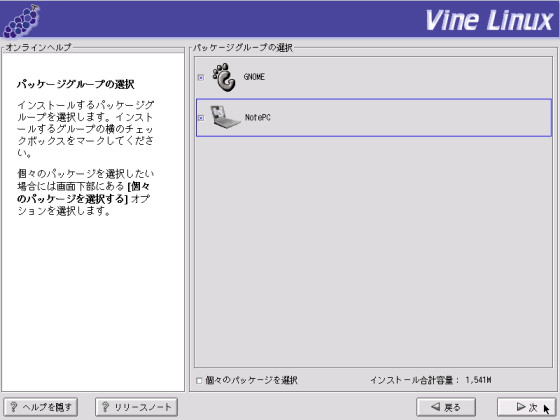Toggle the GNOME package group checkbox
This screenshot has height=420, width=560.
click(x=201, y=77)
